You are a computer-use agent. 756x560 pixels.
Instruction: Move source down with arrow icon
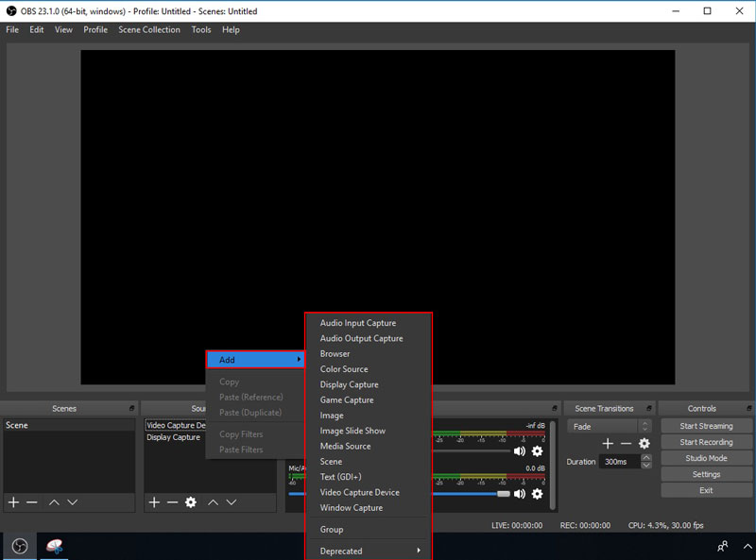point(232,502)
